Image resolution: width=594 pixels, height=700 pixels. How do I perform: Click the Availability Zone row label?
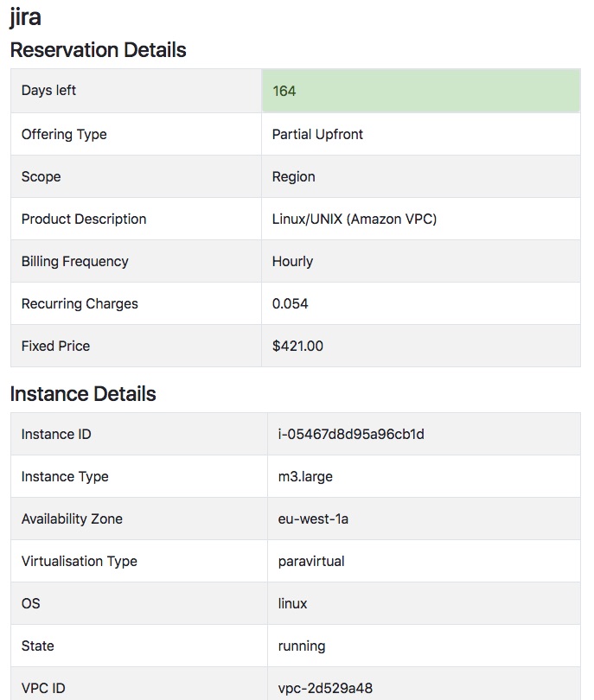(72, 519)
